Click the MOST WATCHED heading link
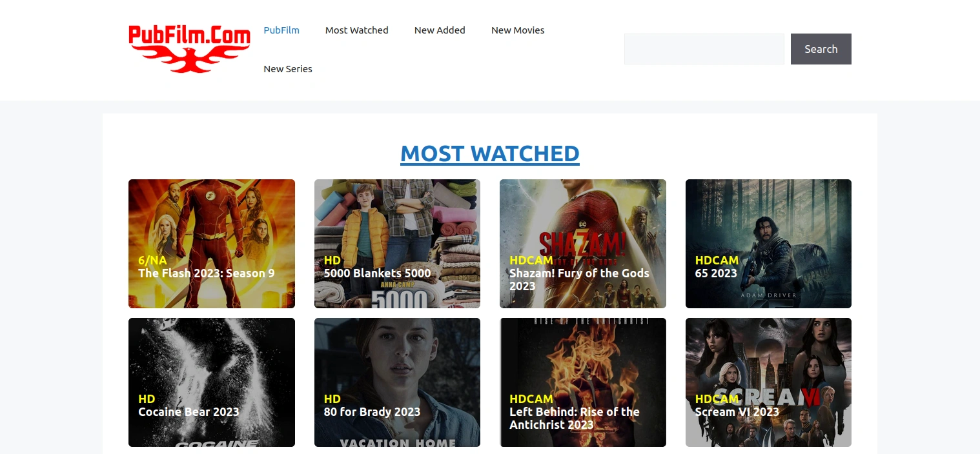Image resolution: width=980 pixels, height=454 pixels. pyautogui.click(x=490, y=153)
